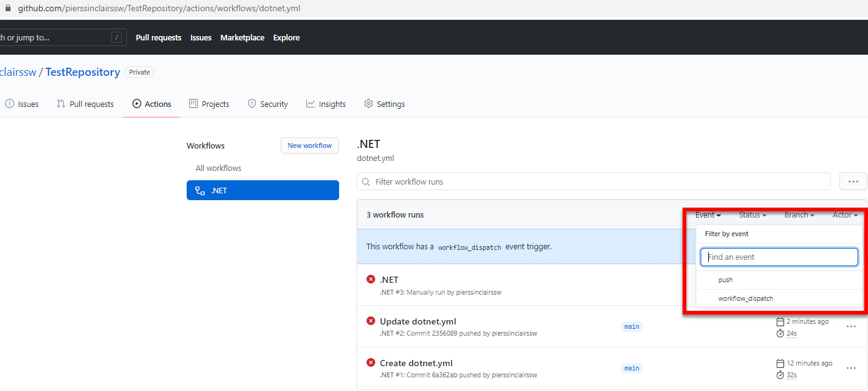This screenshot has width=868, height=391.
Task: Click failed status icon for .NET #3 run
Action: pos(371,279)
